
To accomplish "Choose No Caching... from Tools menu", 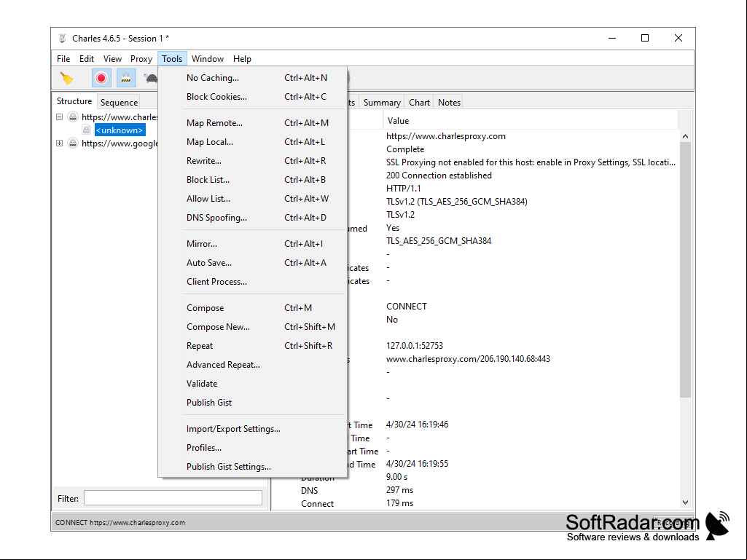I will click(252, 78).
